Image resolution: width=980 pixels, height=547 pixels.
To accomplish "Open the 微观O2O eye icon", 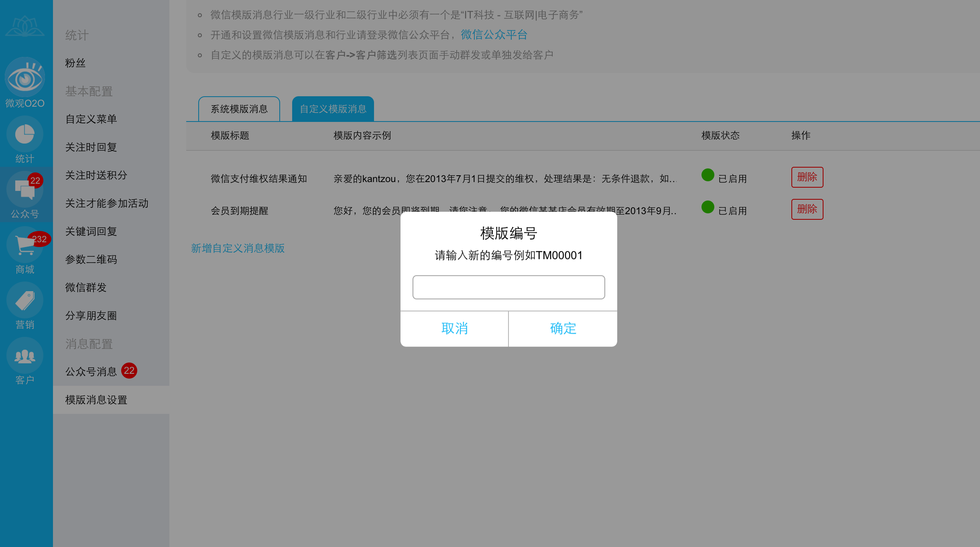I will click(x=25, y=78).
